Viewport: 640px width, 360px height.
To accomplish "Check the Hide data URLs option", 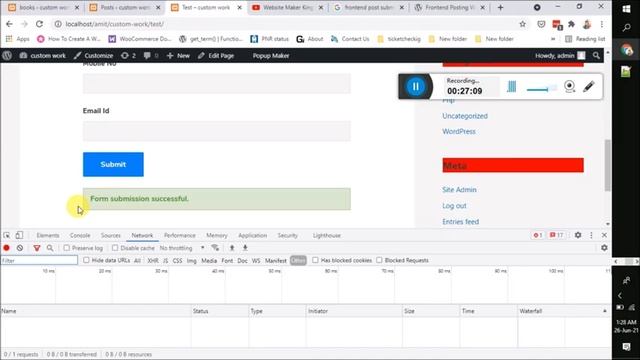I will coord(86,260).
